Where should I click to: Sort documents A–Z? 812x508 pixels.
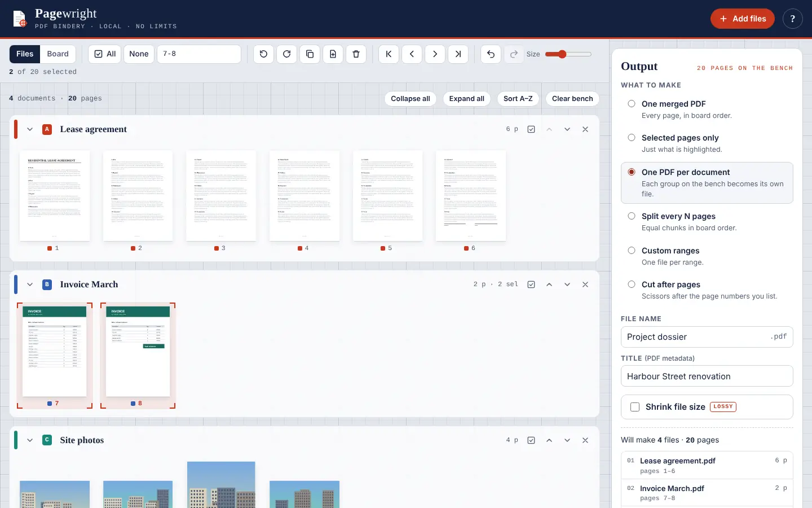pyautogui.click(x=518, y=99)
